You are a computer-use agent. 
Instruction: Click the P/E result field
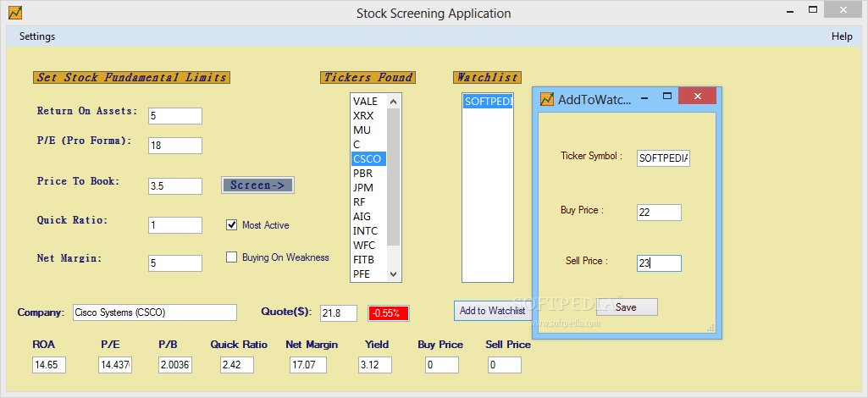(x=115, y=365)
